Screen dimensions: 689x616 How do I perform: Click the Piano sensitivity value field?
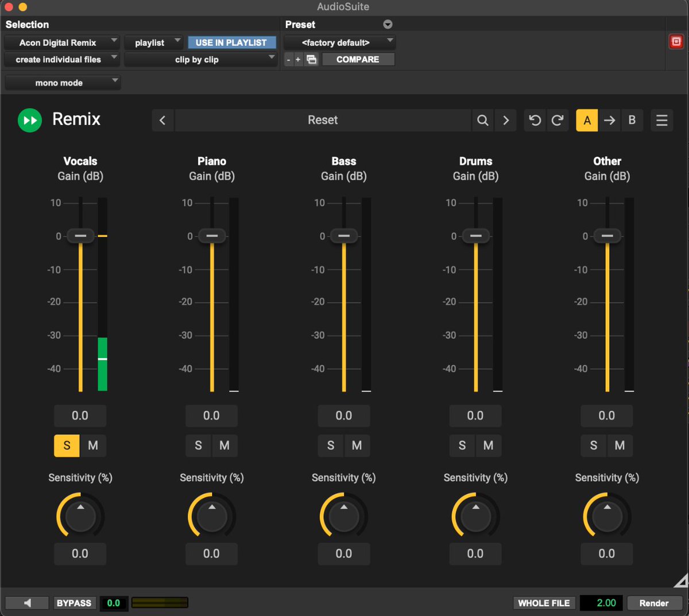pos(211,553)
